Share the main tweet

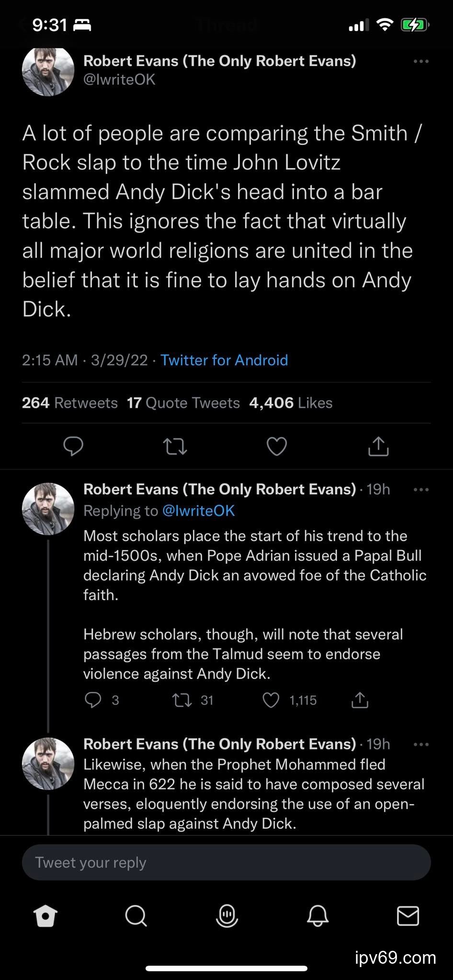378,446
